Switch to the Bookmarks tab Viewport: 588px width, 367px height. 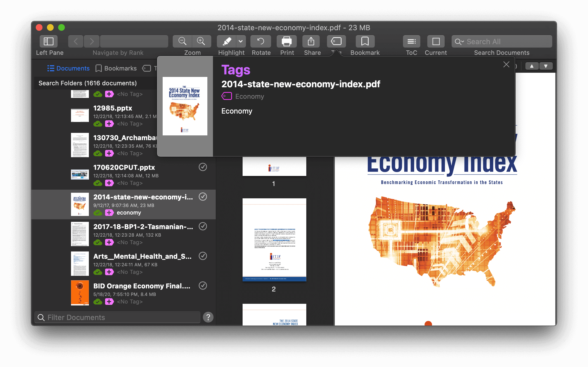click(116, 68)
